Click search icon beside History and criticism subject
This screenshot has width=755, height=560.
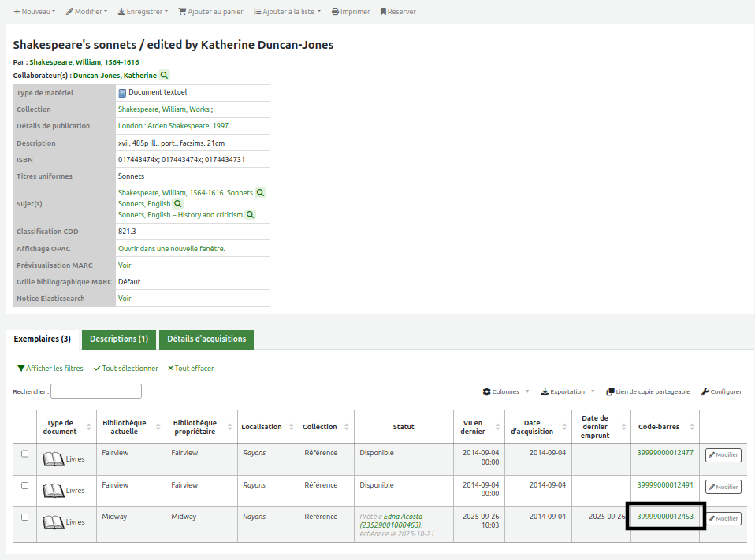(251, 214)
